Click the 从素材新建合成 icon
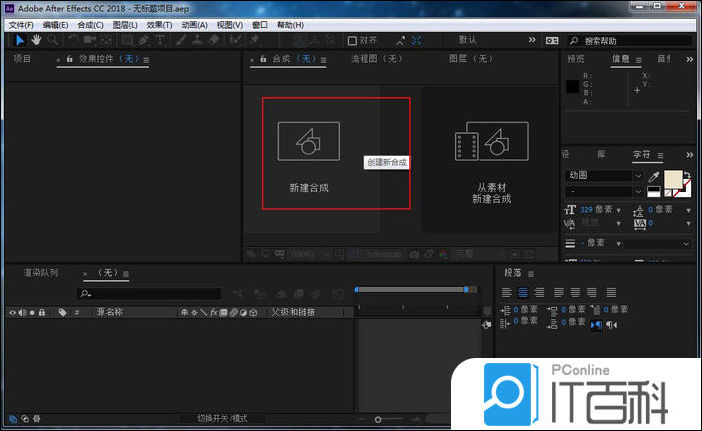 [x=492, y=141]
